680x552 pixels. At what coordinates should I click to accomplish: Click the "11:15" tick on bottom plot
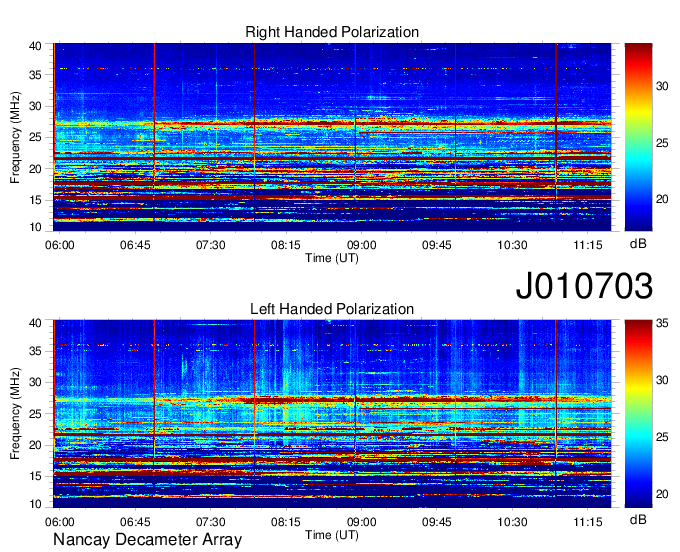point(588,522)
